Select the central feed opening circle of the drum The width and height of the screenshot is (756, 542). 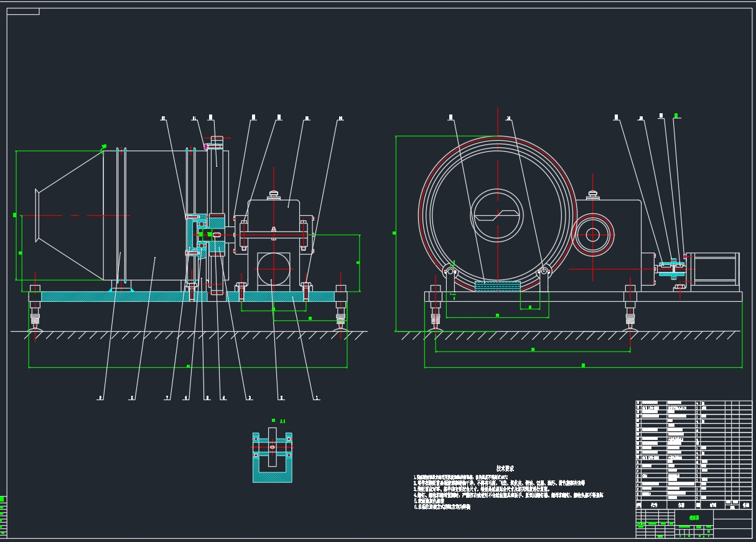(x=497, y=215)
